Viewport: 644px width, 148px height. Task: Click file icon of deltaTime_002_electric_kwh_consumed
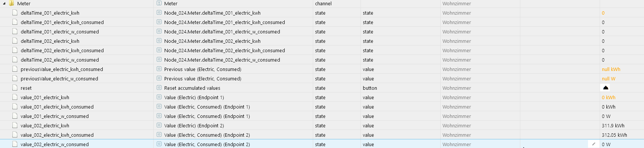click(x=15, y=50)
